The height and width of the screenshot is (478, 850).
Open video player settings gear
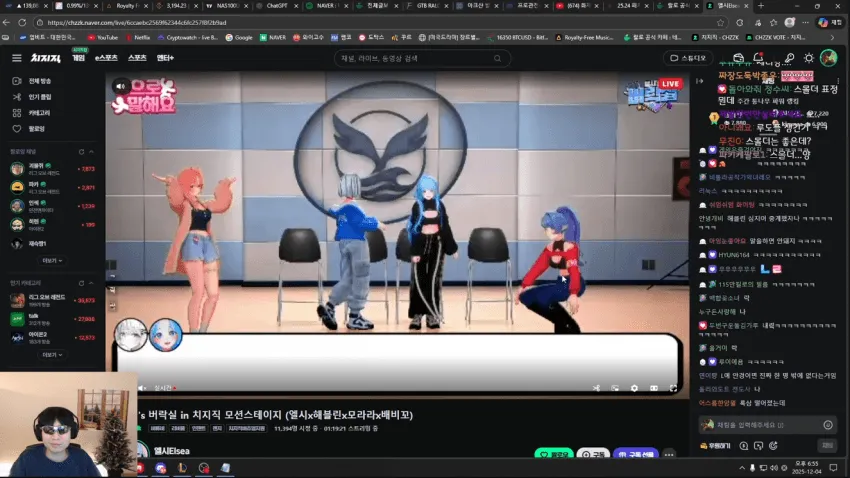point(634,388)
